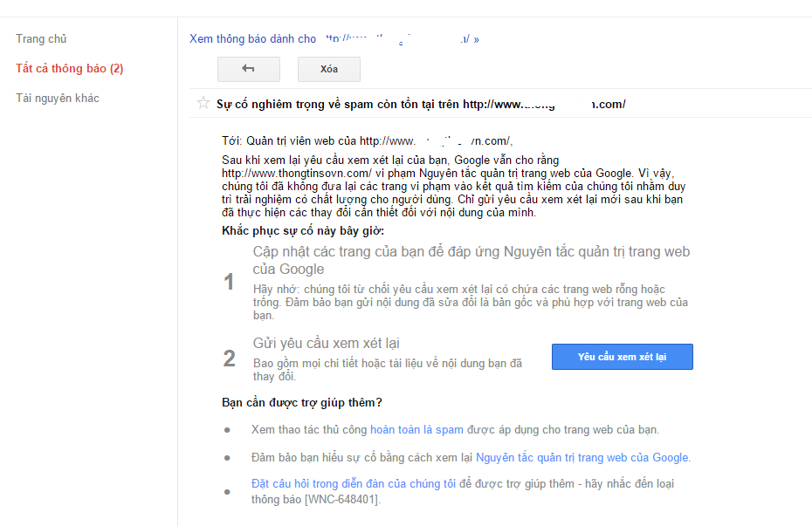Click step heading Gửi yêu cầu xem xét lại
The height and width of the screenshot is (526, 812).
click(327, 343)
